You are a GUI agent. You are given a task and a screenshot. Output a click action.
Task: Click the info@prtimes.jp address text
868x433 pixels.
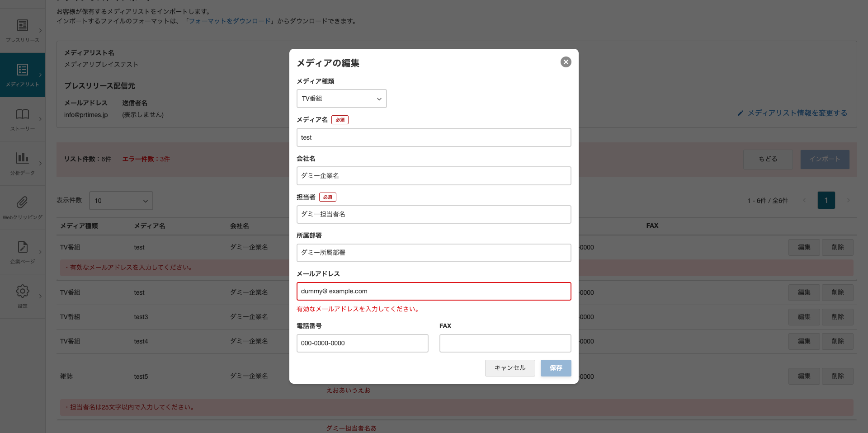click(86, 115)
